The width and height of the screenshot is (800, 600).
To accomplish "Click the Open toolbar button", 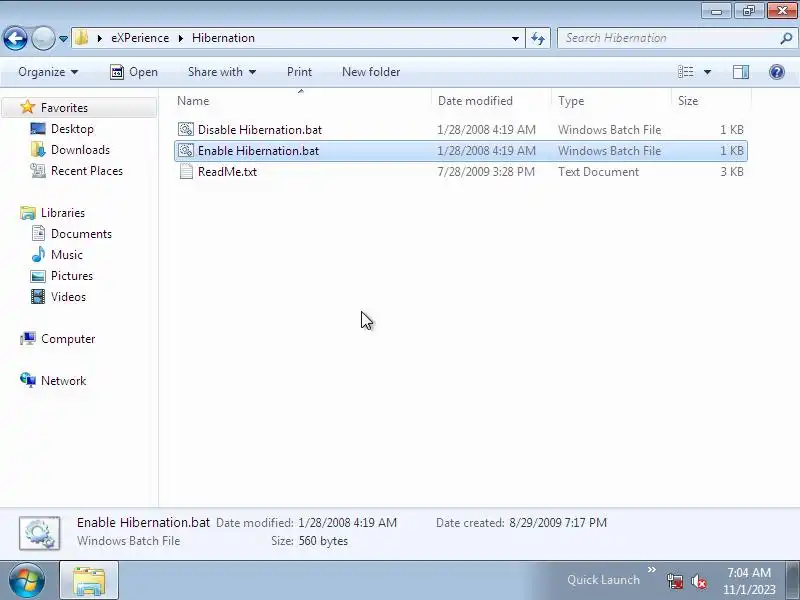I will pyautogui.click(x=134, y=72).
